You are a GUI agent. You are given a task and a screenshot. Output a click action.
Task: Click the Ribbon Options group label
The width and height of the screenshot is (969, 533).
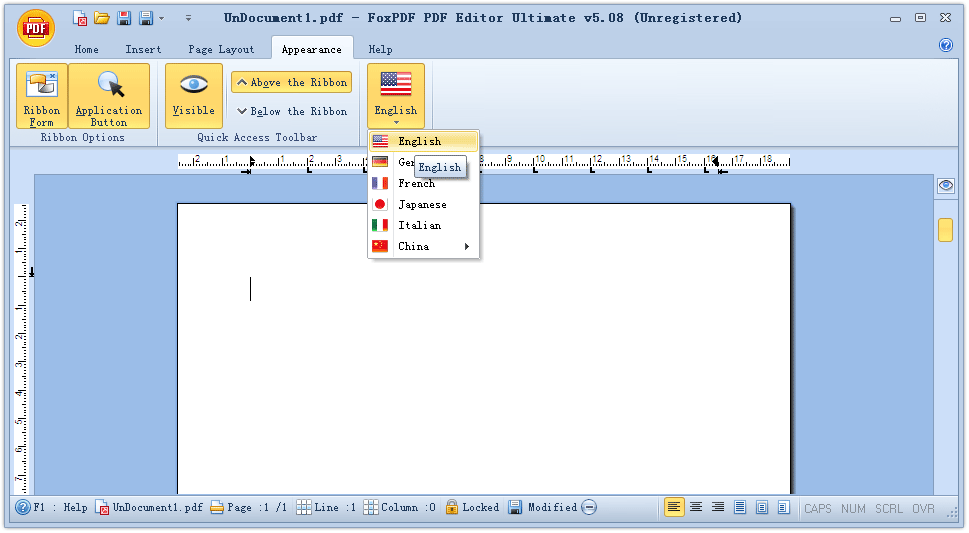pos(83,137)
